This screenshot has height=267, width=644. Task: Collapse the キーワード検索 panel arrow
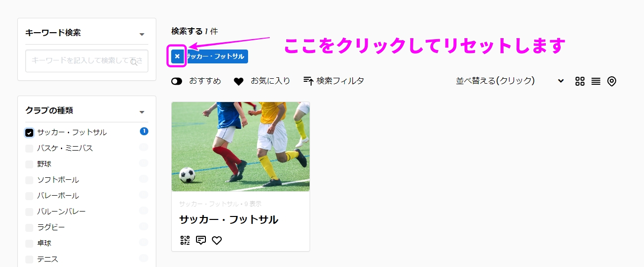click(x=142, y=34)
